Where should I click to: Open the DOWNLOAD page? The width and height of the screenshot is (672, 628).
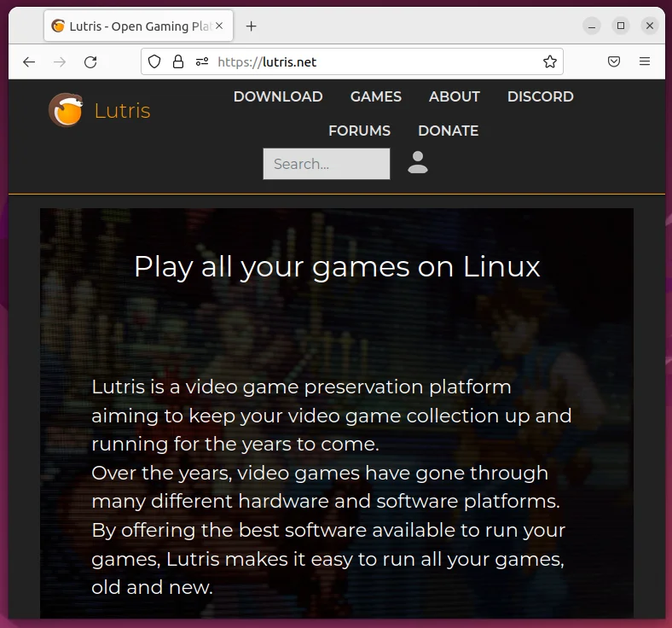coord(278,96)
